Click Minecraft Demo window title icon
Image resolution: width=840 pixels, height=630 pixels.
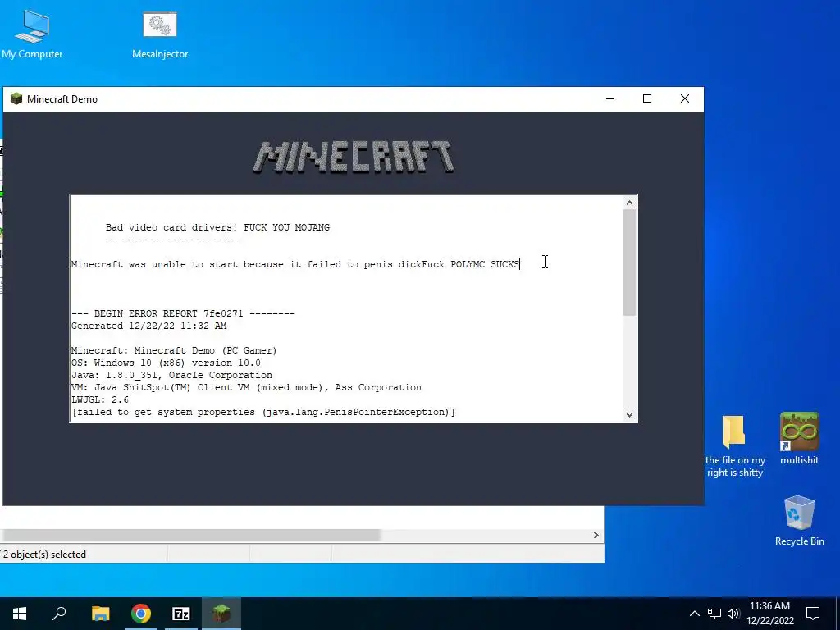coord(16,98)
